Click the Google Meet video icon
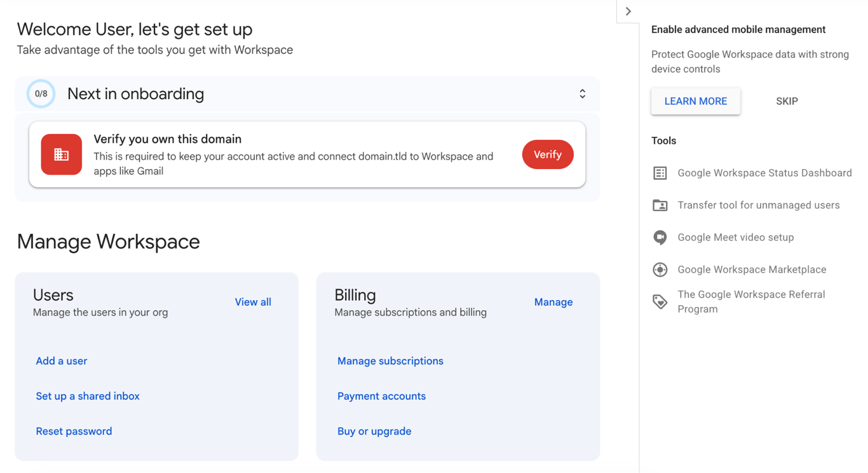868x473 pixels. coord(660,238)
